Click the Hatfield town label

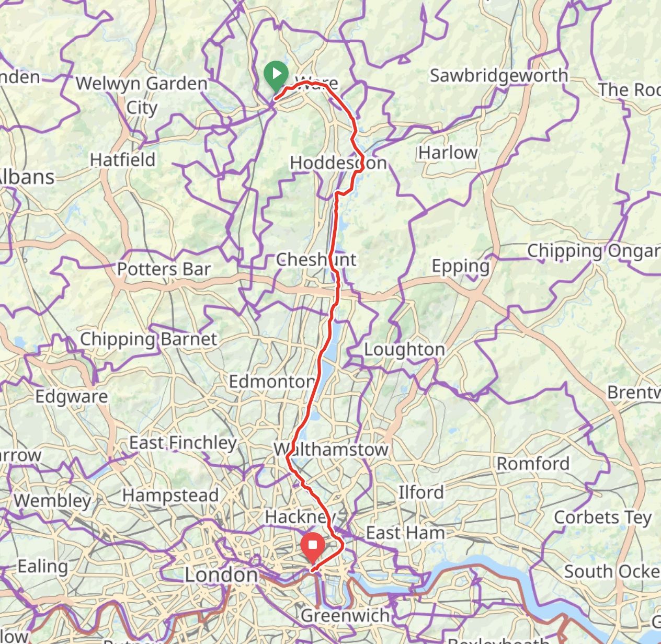(x=123, y=159)
